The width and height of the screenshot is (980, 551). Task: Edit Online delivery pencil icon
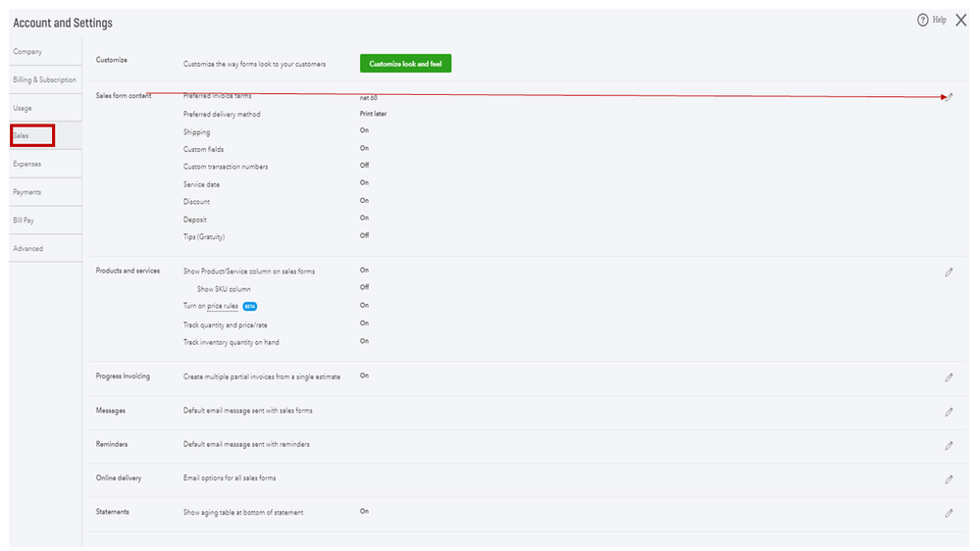pyautogui.click(x=949, y=479)
